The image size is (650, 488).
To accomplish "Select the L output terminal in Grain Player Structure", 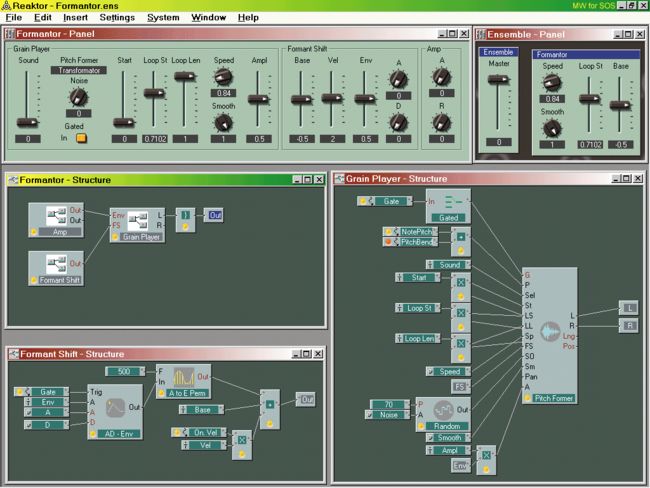I will [x=629, y=308].
